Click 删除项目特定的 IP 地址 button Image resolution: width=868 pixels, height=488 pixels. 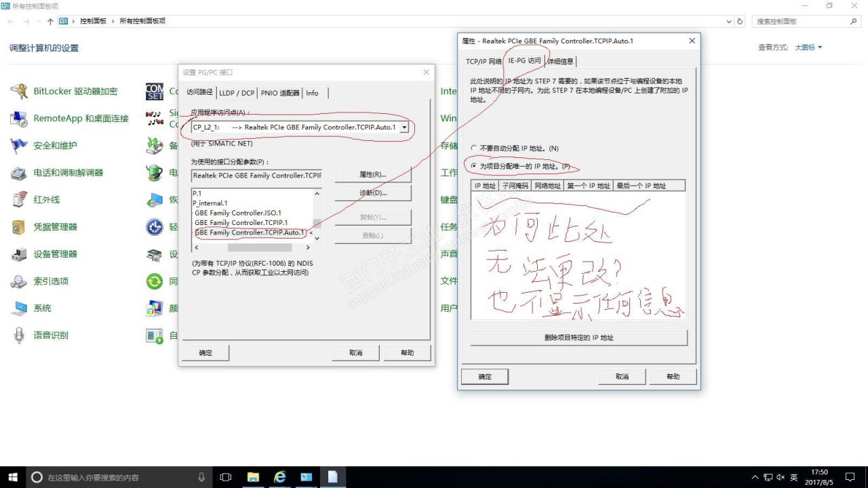pyautogui.click(x=579, y=338)
